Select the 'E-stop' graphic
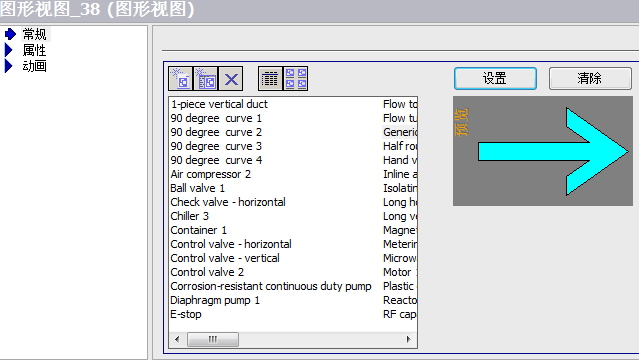Viewport: 639px width, 360px height. pos(186,314)
